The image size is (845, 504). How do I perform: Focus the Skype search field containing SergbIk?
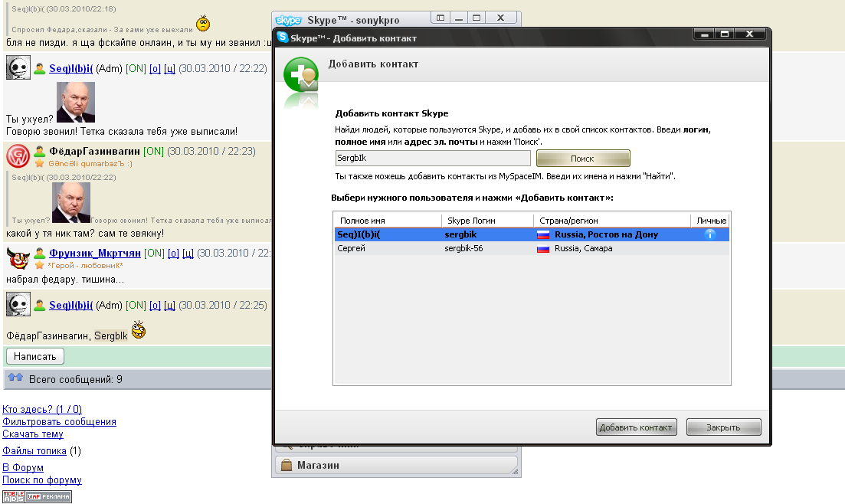coord(433,158)
